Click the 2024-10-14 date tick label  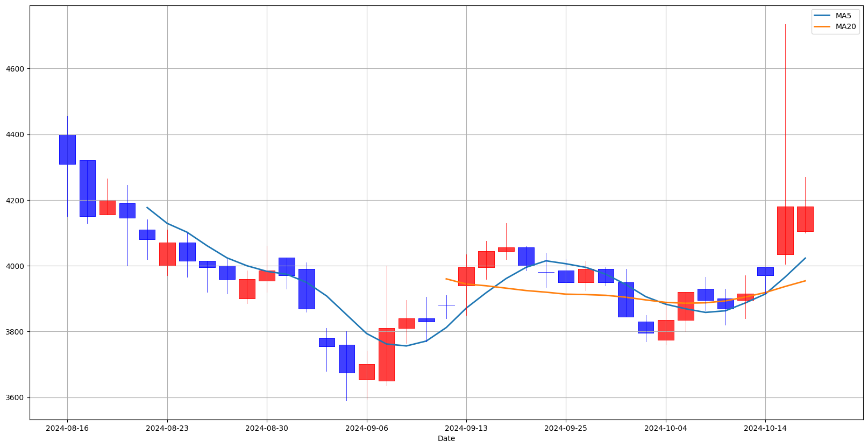pyautogui.click(x=765, y=428)
